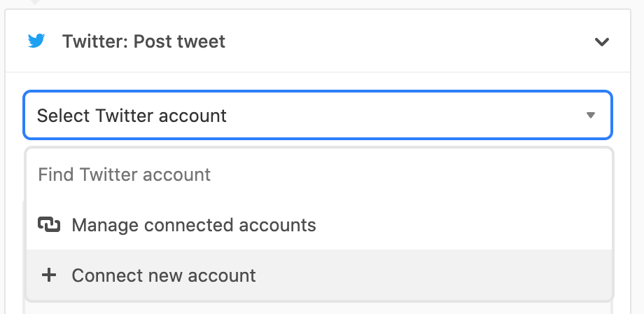Collapse the Twitter: Post tweet section
The height and width of the screenshot is (314, 644).
[601, 42]
